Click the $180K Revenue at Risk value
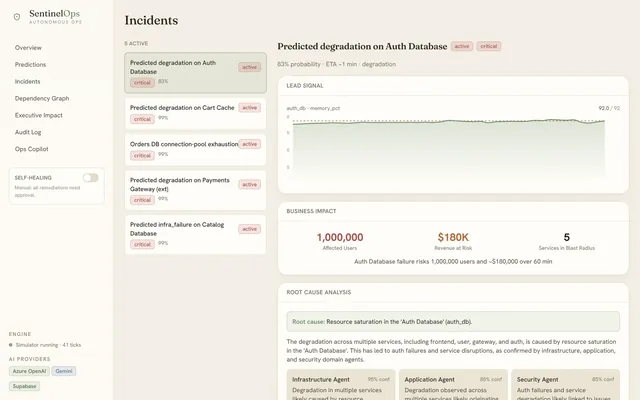 [x=453, y=237]
